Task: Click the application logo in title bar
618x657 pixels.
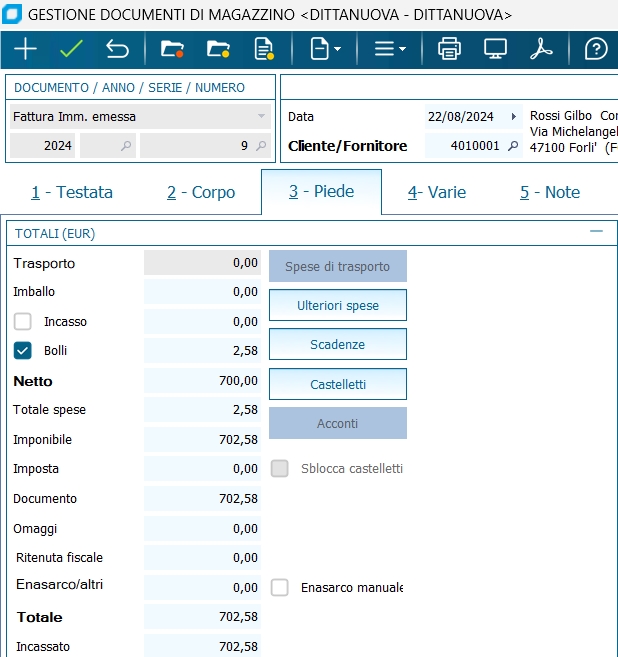Action: [x=12, y=15]
